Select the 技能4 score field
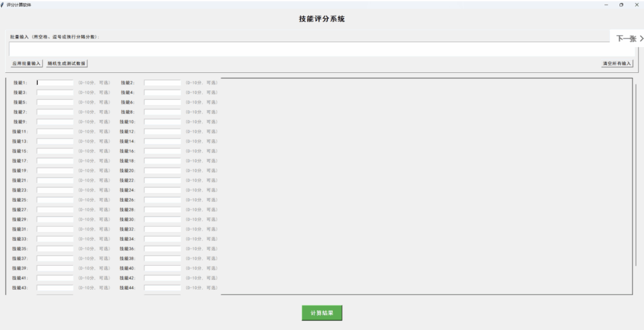This screenshot has width=644, height=330. pos(162,92)
